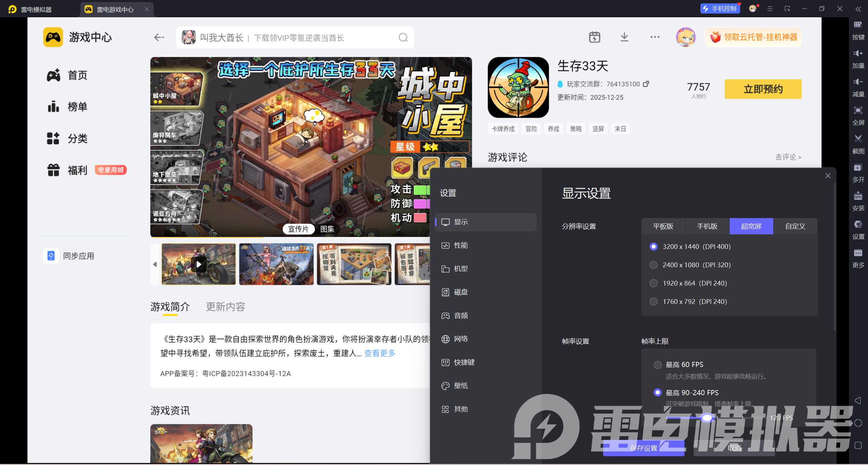Viewport: 868px width, 465px height.
Task: Click the search magnifier icon
Action: click(x=403, y=37)
